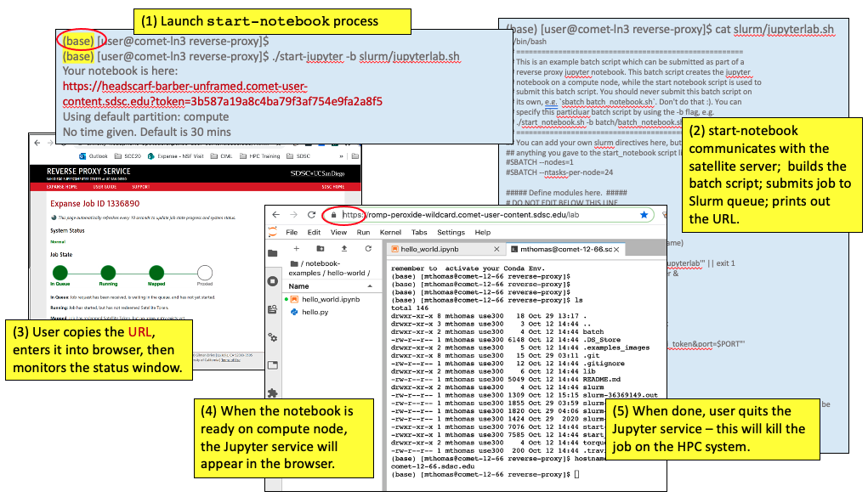Create a new folder in file browser

320,248
